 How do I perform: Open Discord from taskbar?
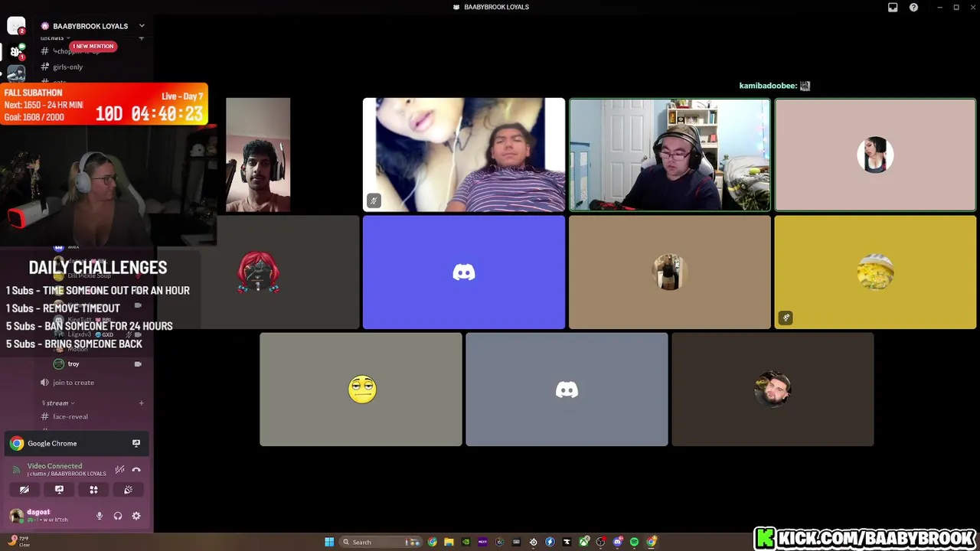(618, 542)
